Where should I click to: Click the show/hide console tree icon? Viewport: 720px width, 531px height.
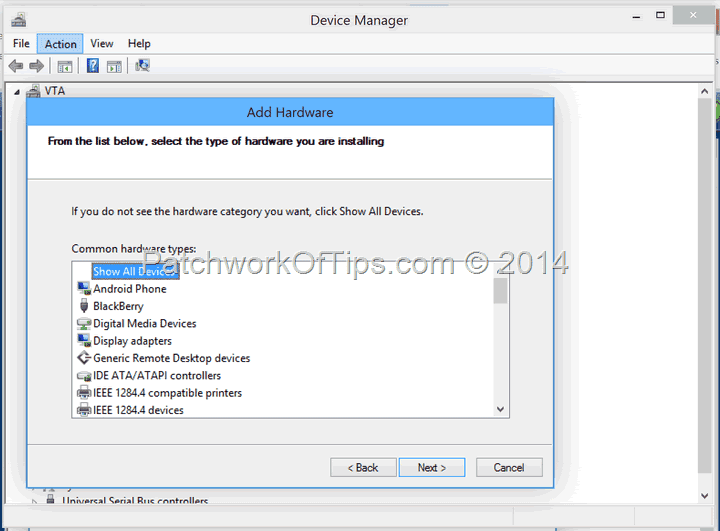(65, 67)
